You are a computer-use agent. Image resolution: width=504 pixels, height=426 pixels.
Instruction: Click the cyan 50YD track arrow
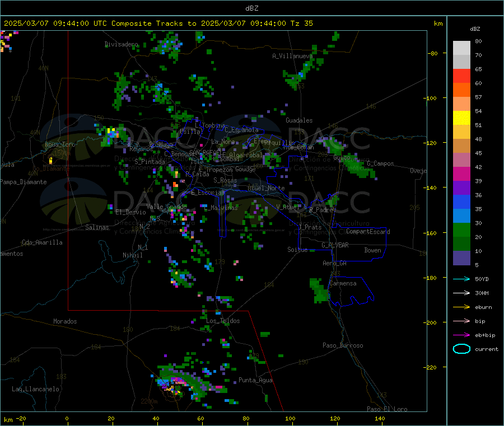coord(461,279)
